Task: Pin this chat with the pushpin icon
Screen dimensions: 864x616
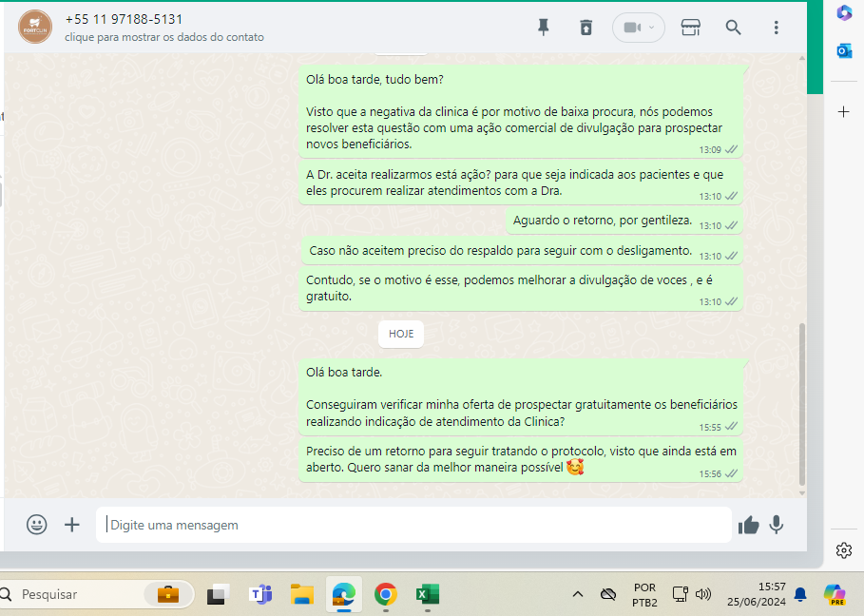Action: click(x=544, y=27)
